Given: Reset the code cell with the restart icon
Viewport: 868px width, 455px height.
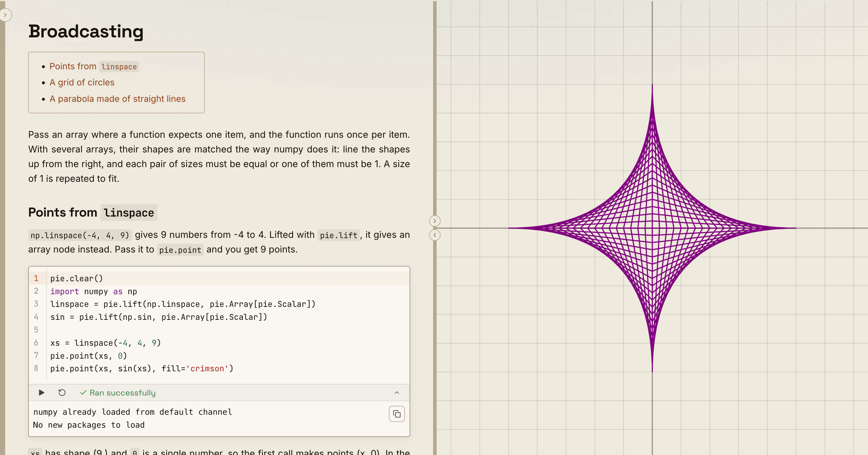Looking at the screenshot, I should pyautogui.click(x=62, y=393).
